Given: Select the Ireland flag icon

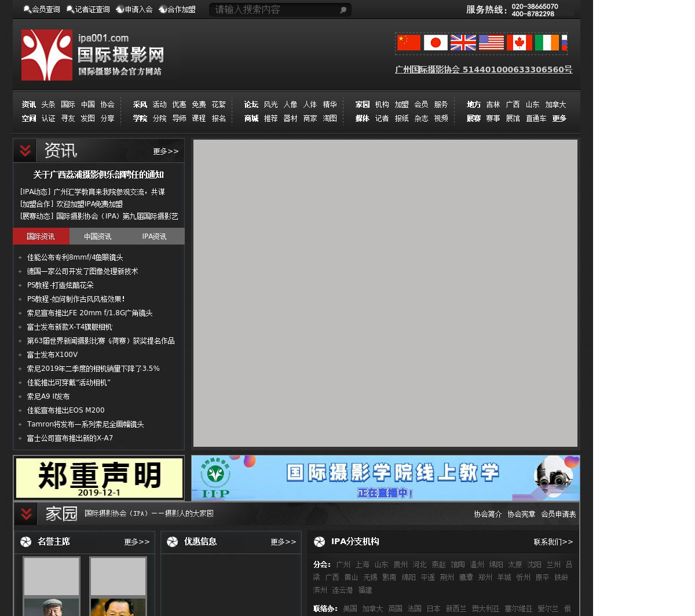Looking at the screenshot, I should [547, 43].
